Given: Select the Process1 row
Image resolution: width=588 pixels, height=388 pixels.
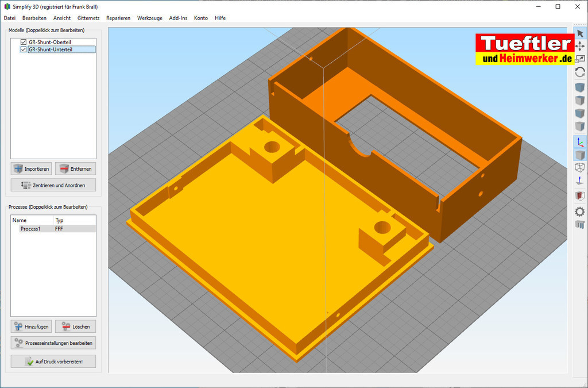Looking at the screenshot, I should [53, 229].
